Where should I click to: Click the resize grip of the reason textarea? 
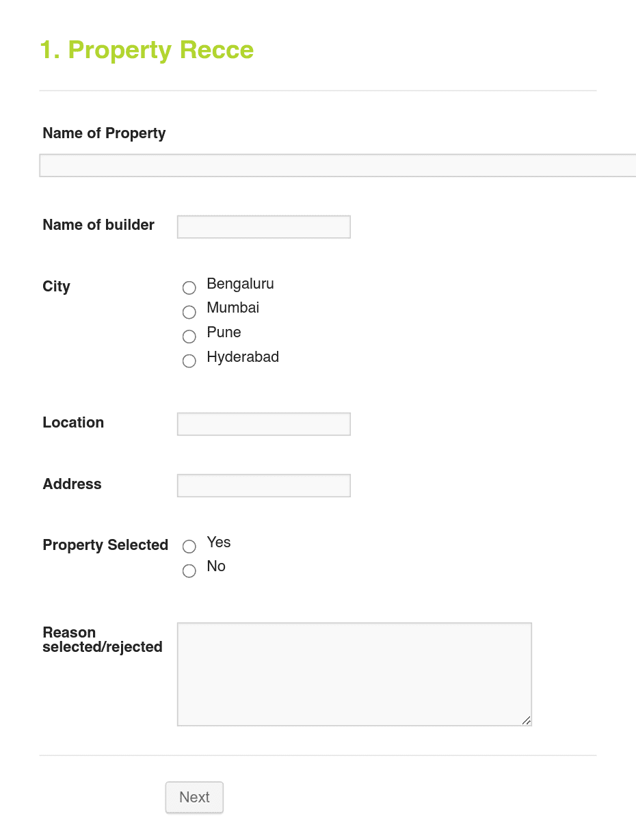point(527,720)
